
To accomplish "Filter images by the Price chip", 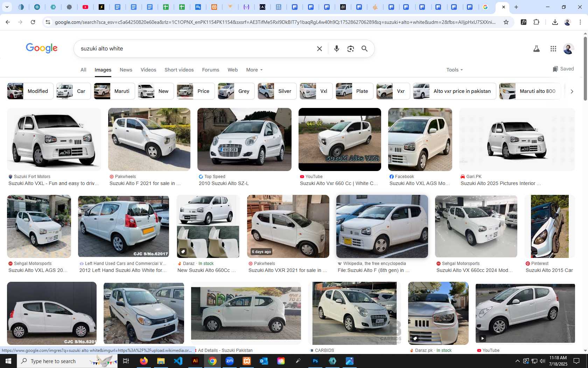I will [x=196, y=91].
